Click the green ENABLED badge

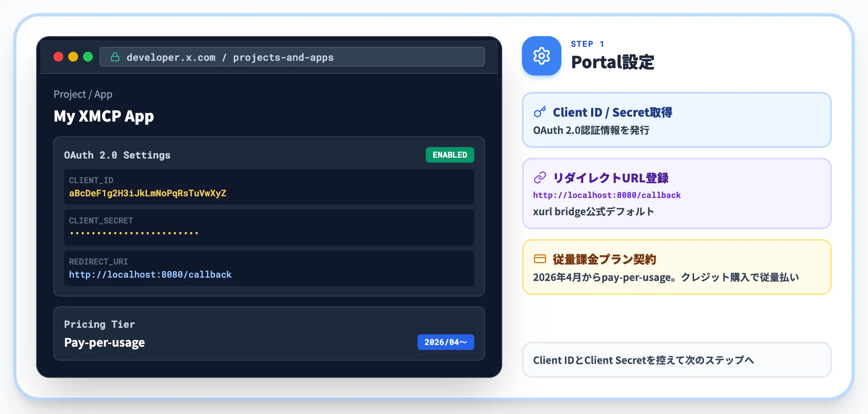point(450,155)
